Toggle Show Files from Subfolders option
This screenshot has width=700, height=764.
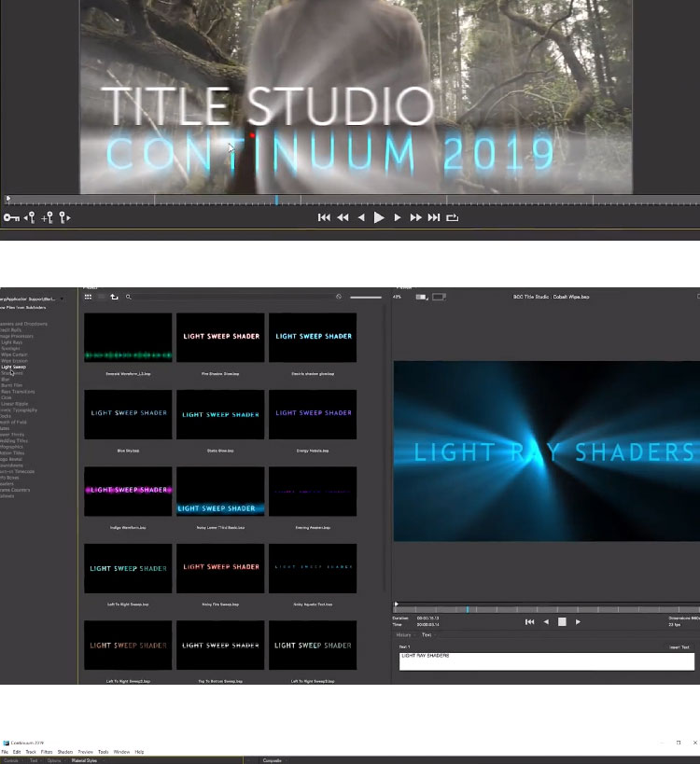click(23, 308)
